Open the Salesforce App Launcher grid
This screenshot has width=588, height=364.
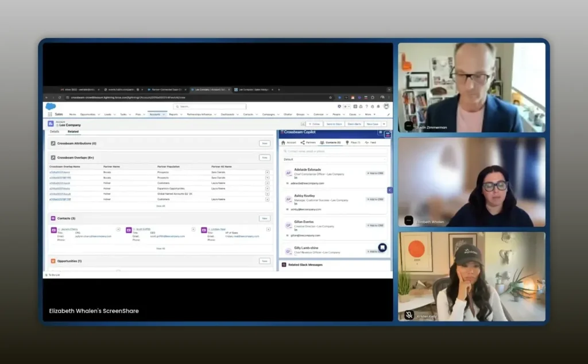[x=50, y=114]
